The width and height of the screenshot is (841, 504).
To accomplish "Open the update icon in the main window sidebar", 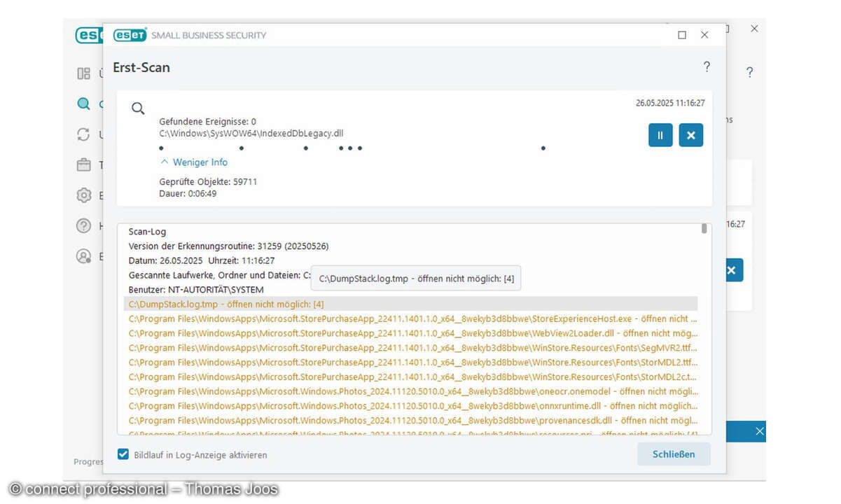I will tap(84, 134).
